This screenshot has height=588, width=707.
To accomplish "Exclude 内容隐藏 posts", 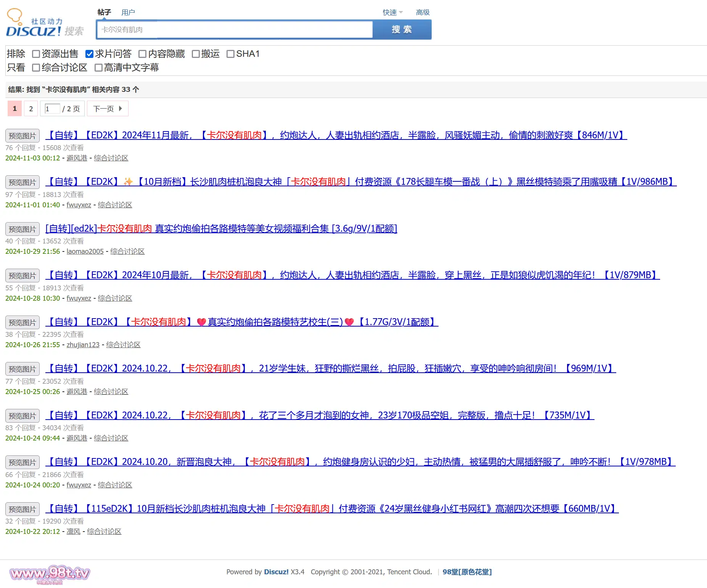I will (143, 54).
